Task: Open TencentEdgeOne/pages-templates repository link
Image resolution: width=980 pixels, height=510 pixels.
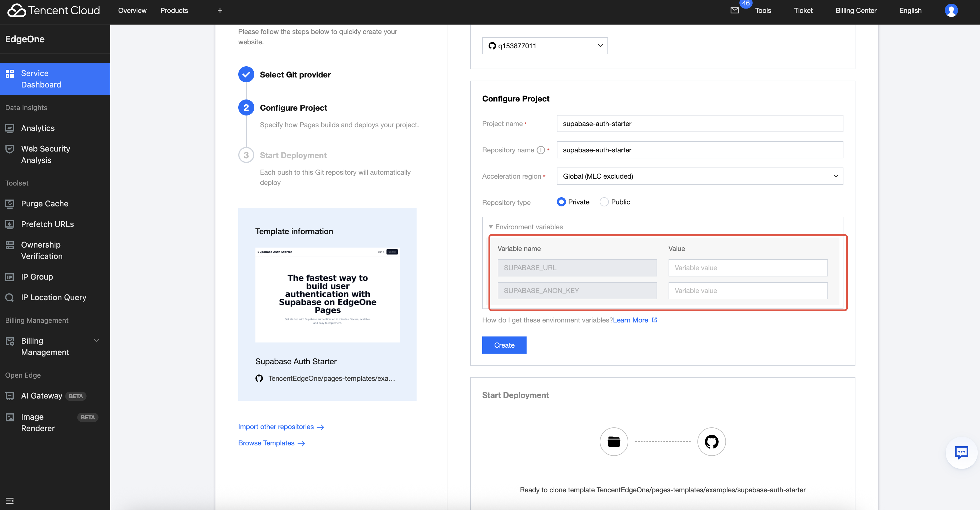Action: point(331,378)
